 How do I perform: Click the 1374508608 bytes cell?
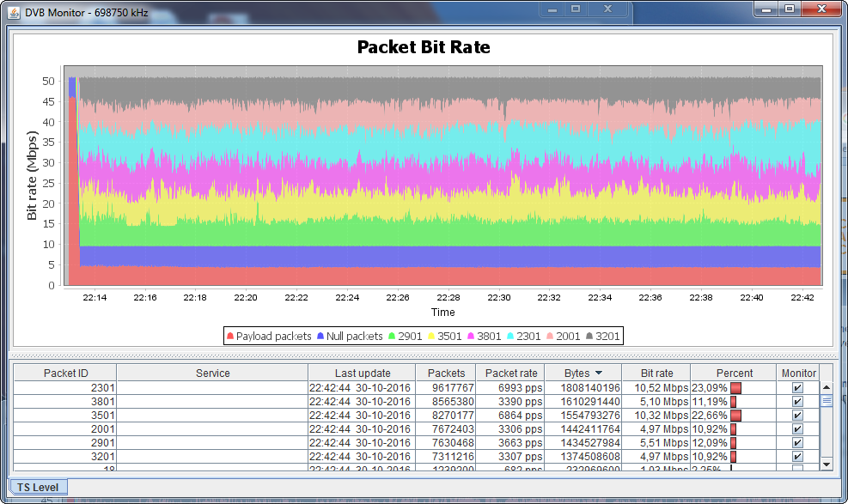click(583, 457)
